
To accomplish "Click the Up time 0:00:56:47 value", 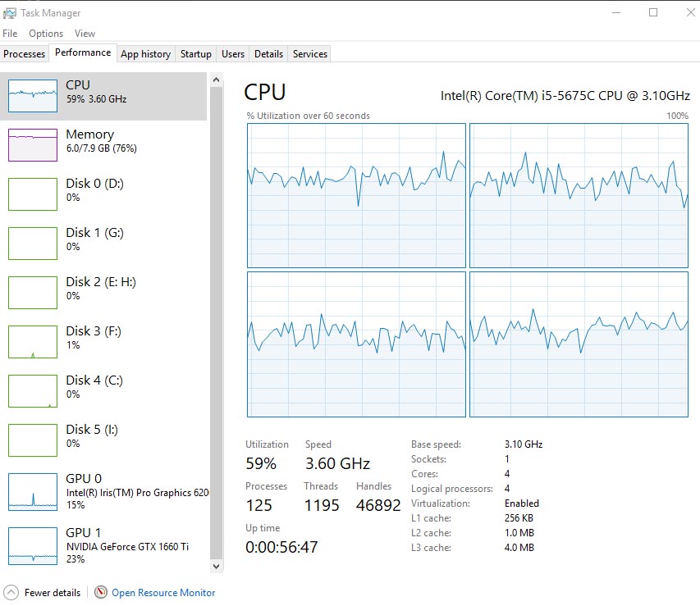I will point(281,547).
